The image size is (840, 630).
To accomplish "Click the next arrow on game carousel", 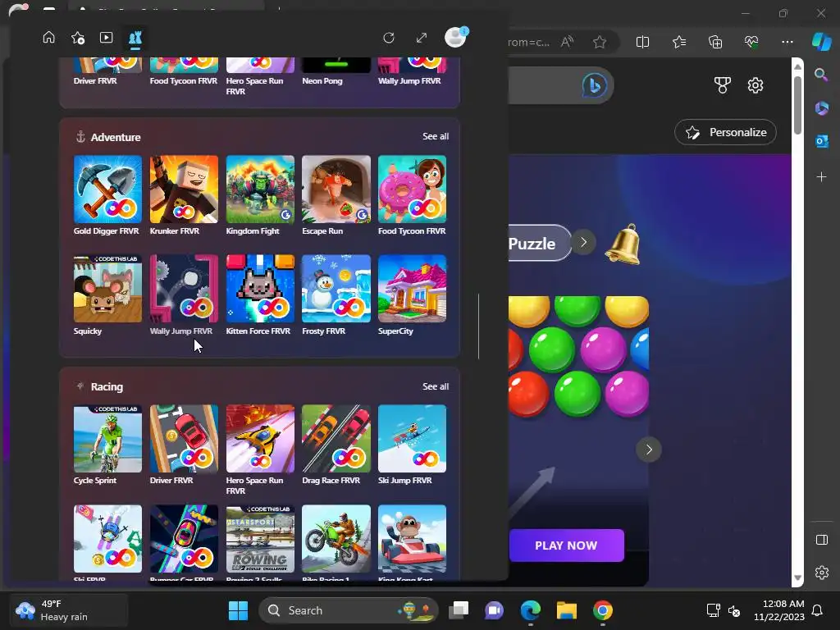I will (649, 450).
